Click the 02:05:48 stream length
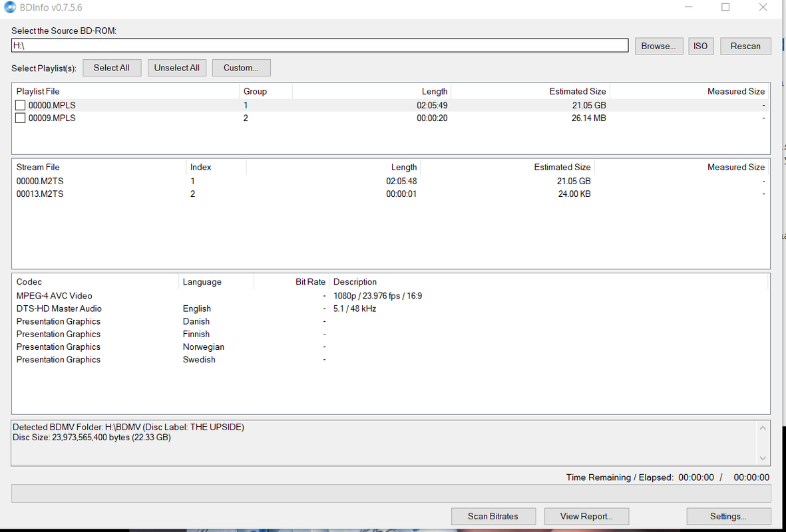786x532 pixels. 401,181
